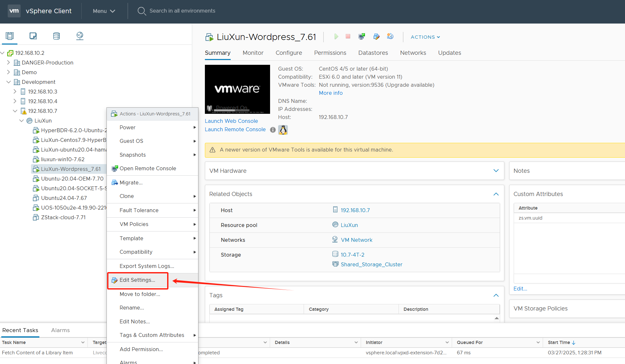
Task: Open the VMs and Templates view icon
Action: coord(33,36)
